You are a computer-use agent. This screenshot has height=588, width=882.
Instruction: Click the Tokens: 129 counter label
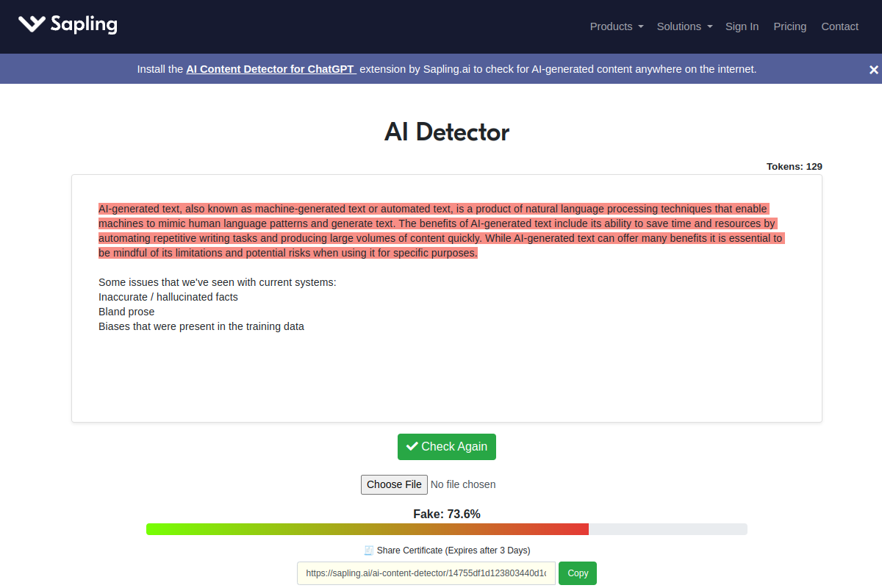[794, 166]
